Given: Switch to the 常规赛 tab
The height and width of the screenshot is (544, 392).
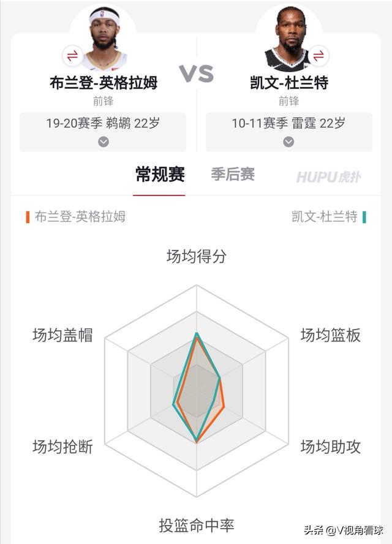Looking at the screenshot, I should pos(160,175).
